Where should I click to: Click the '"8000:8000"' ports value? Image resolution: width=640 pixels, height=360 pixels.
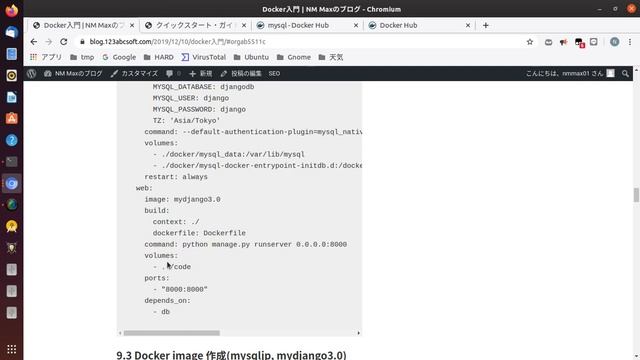click(x=184, y=289)
